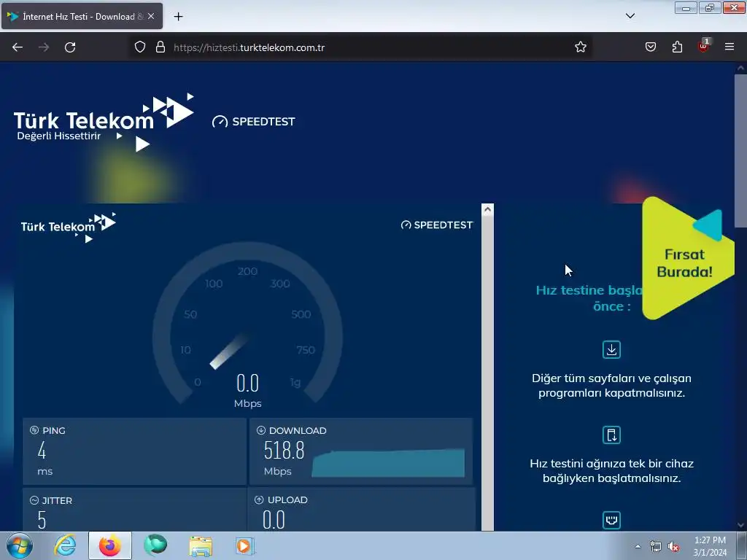
Task: Click the Değerli Hissettirir tagline
Action: (x=58, y=136)
